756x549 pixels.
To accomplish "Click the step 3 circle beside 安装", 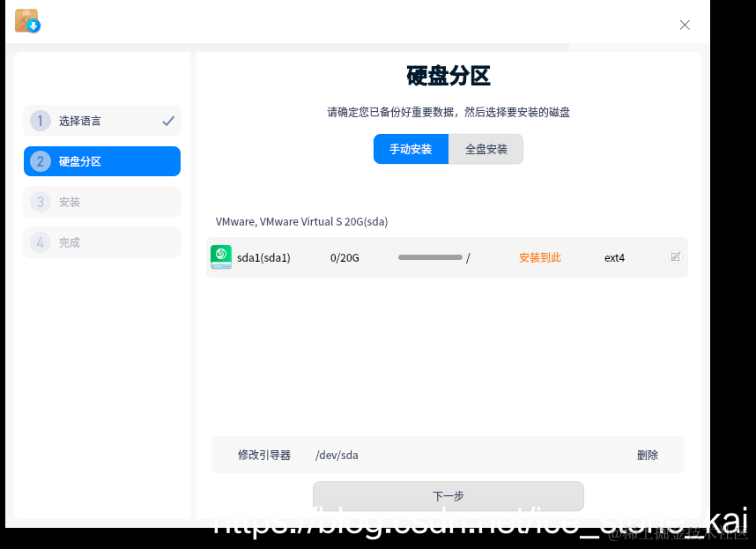I will (40, 202).
